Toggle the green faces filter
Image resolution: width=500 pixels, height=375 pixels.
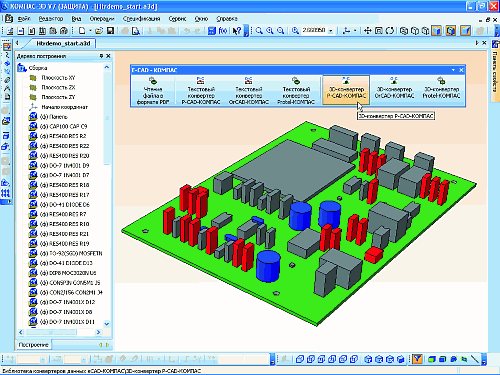(x=432, y=359)
